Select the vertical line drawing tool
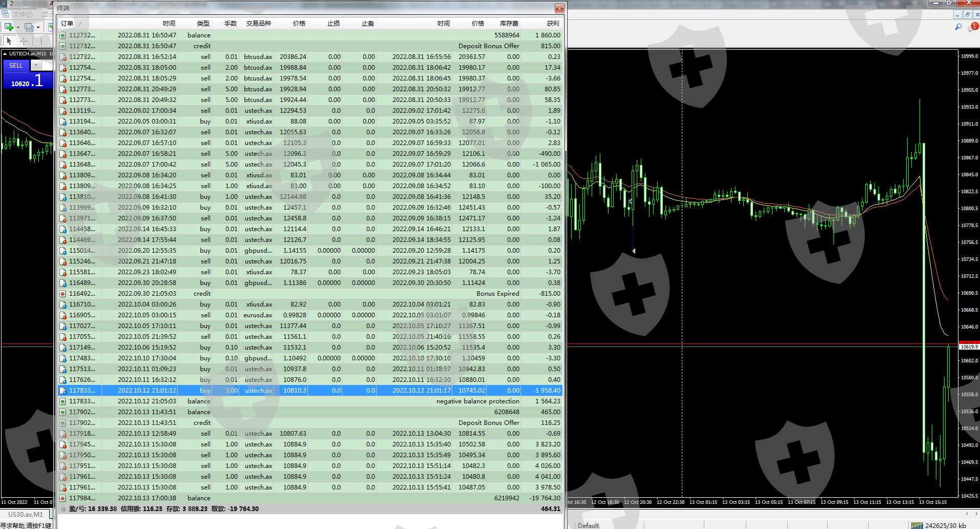This screenshot has width=980, height=529. (x=40, y=41)
